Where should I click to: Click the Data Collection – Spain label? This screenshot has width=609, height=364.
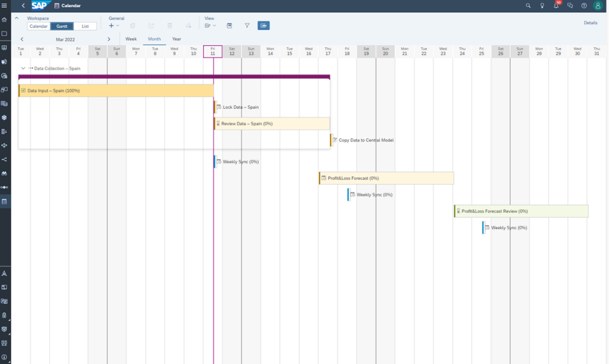pos(57,68)
